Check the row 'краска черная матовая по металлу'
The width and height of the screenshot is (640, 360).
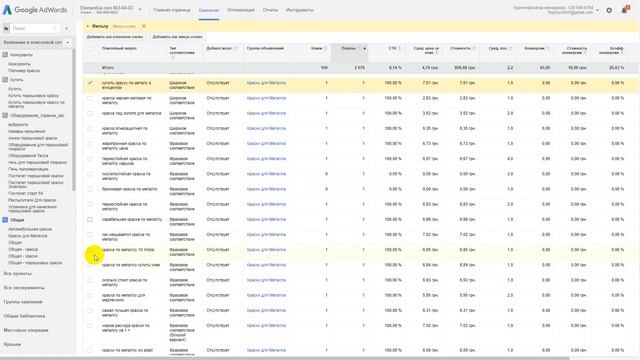90,98
